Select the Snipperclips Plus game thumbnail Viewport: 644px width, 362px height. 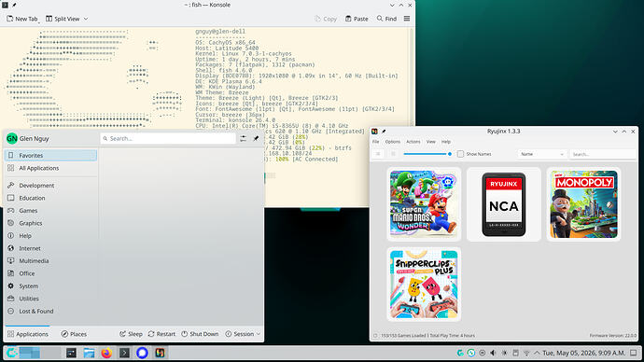424,285
